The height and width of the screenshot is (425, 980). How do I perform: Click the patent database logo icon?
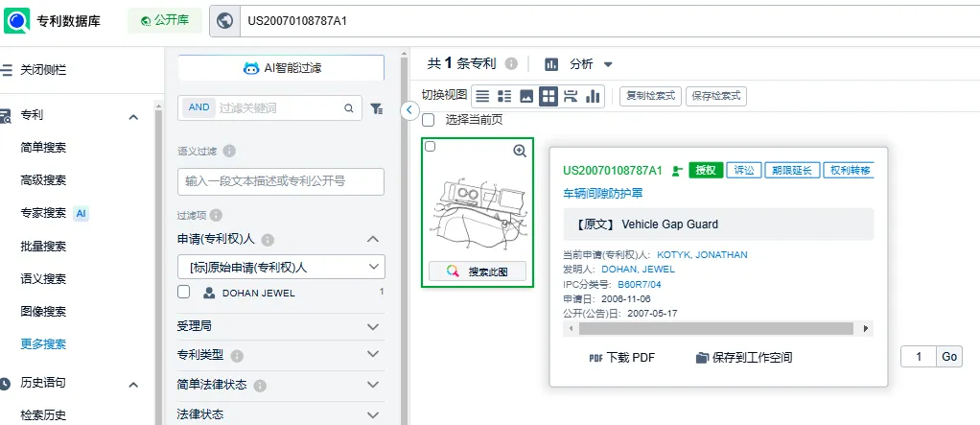[x=16, y=20]
